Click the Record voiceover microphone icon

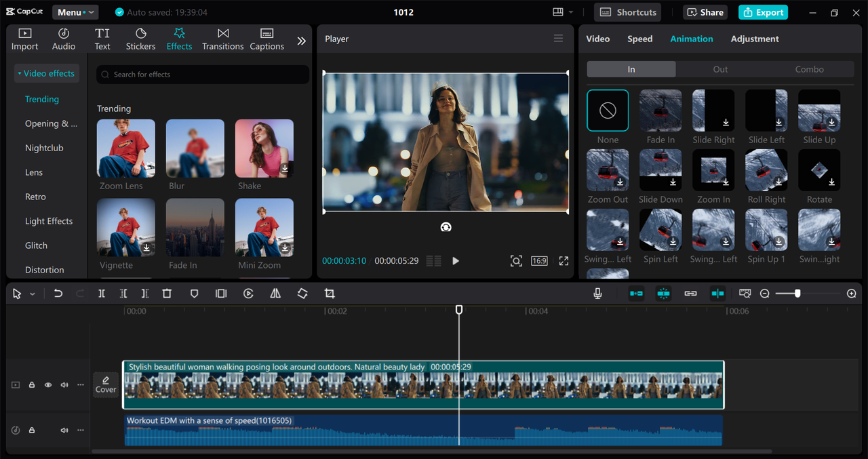tap(597, 294)
